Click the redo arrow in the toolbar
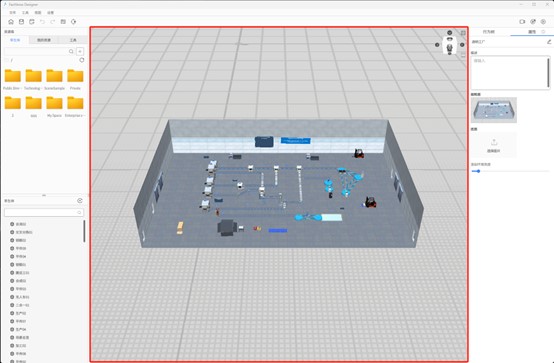This screenshot has height=363, width=554. point(53,22)
